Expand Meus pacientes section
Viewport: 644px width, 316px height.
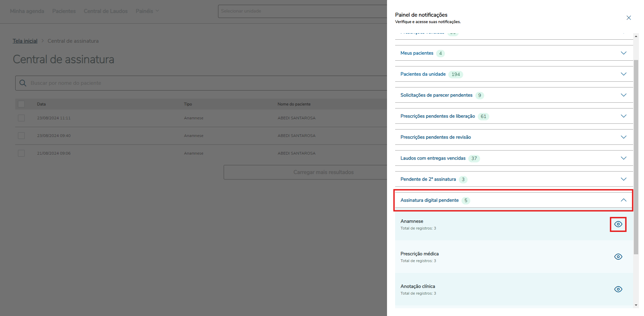[623, 53]
